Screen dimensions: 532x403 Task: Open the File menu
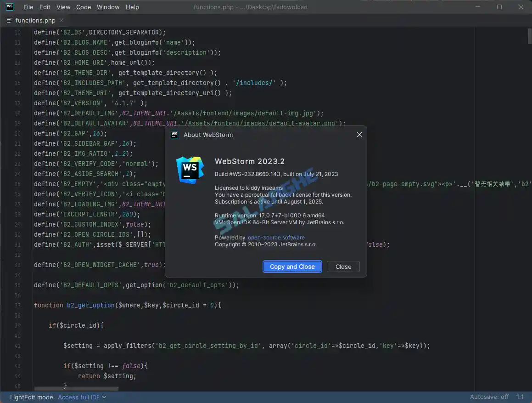pyautogui.click(x=28, y=7)
